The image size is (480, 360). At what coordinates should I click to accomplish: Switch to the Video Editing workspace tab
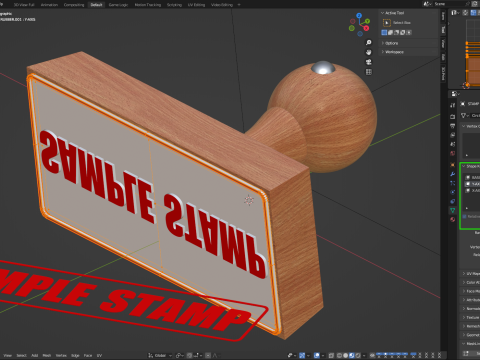222,5
